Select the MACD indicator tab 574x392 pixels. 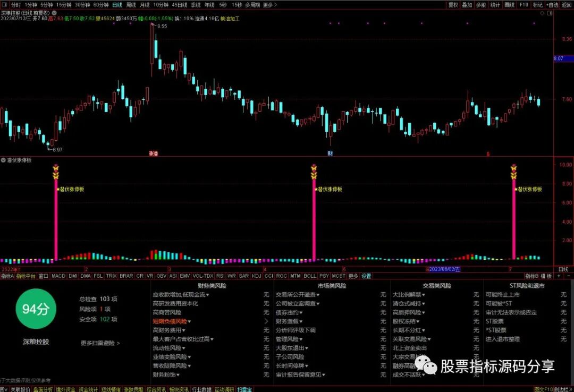click(58, 276)
